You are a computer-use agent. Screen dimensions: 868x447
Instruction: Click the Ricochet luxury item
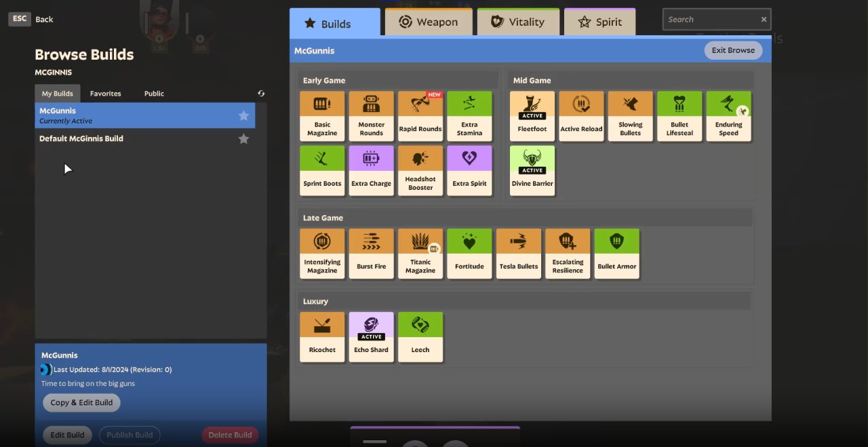[x=322, y=337]
